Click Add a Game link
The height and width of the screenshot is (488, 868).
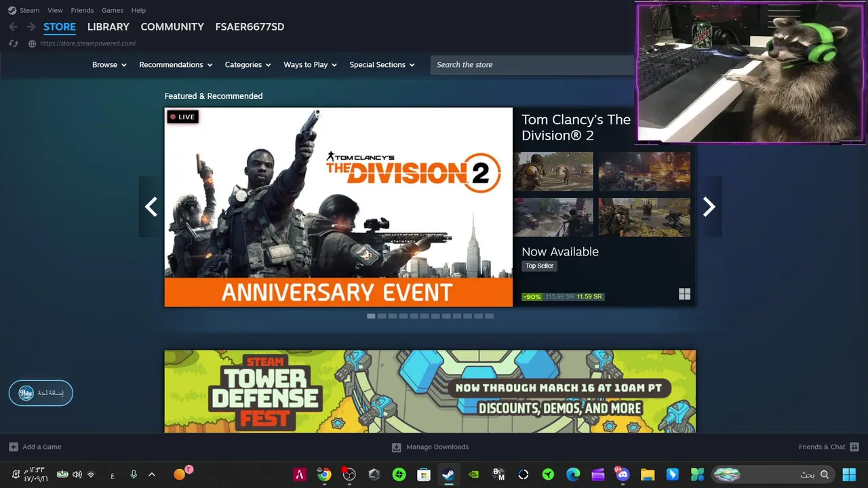coord(42,447)
